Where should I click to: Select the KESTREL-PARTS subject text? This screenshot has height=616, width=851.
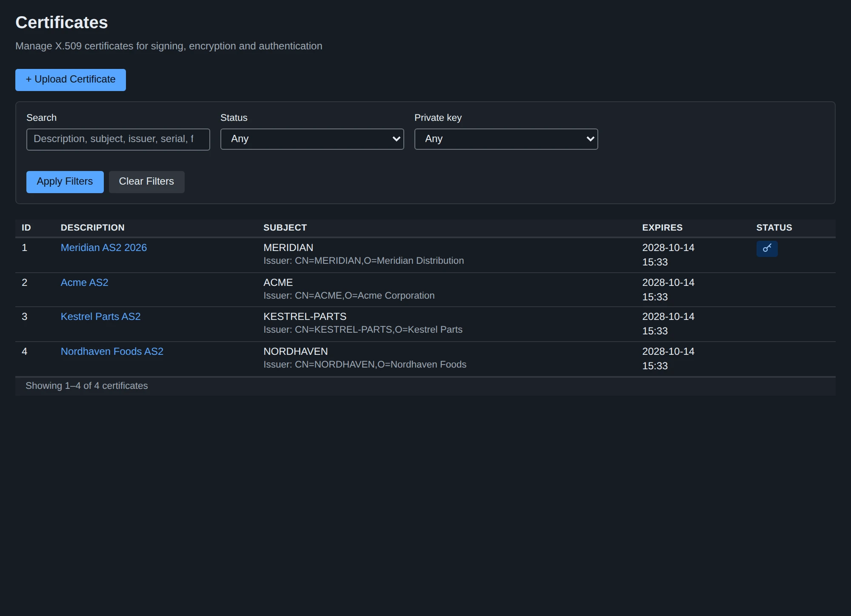tap(305, 317)
